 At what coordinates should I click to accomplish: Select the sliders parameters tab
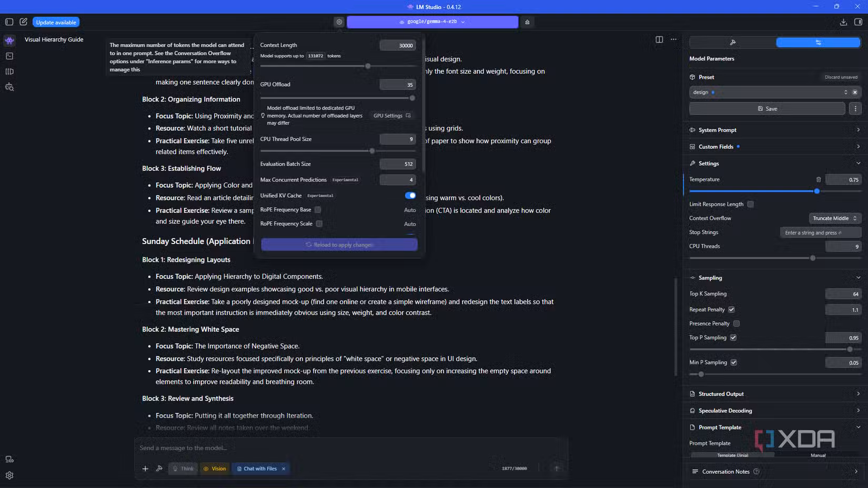point(818,43)
